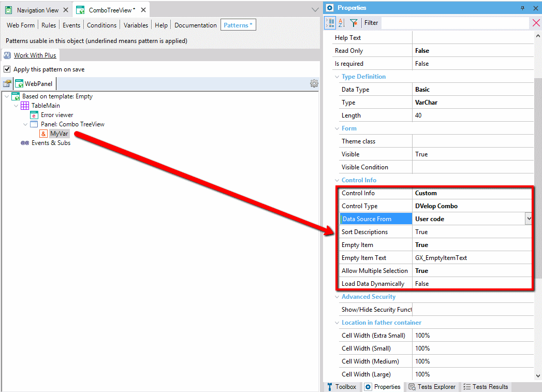Open the document tabs list dropdown arrow
The width and height of the screenshot is (542, 392).
(x=315, y=10)
